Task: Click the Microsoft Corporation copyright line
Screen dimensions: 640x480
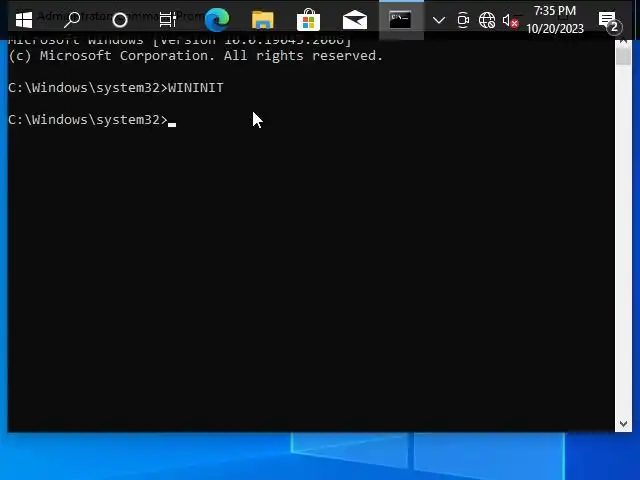Action: pyautogui.click(x=196, y=56)
